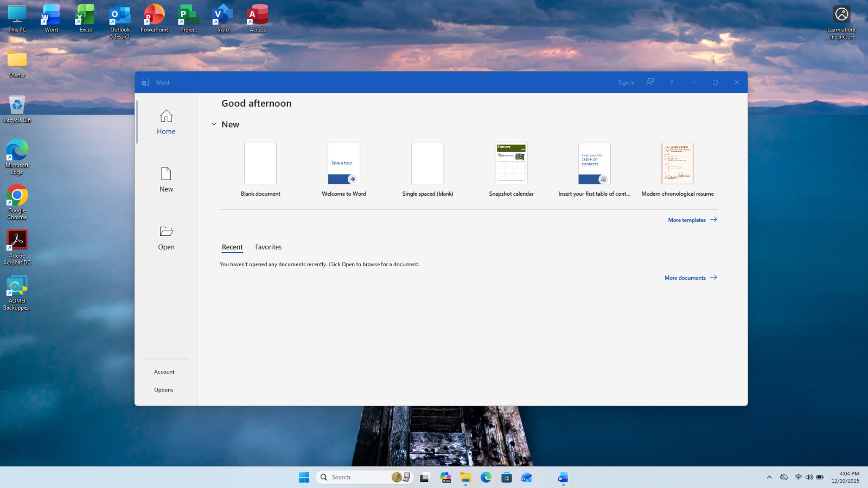The height and width of the screenshot is (488, 868).
Task: Maximize the Word window
Action: [715, 82]
